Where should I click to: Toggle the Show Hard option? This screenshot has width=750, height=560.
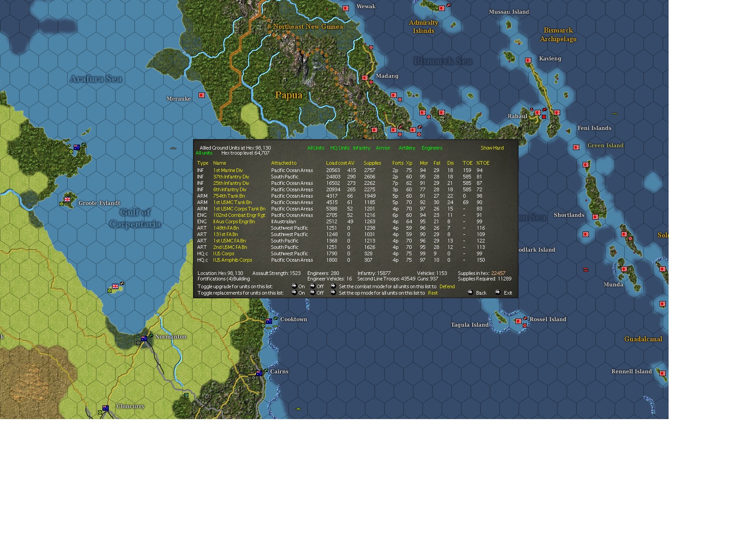click(x=492, y=148)
